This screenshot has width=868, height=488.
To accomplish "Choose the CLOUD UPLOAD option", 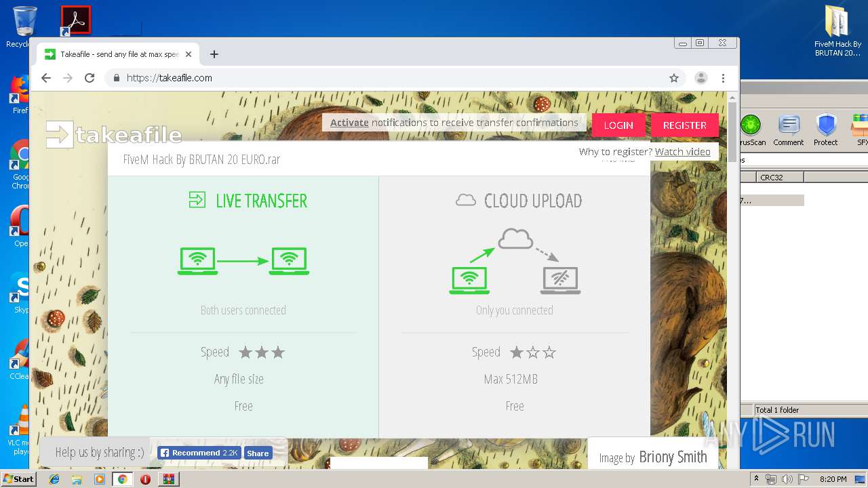I will pyautogui.click(x=519, y=201).
